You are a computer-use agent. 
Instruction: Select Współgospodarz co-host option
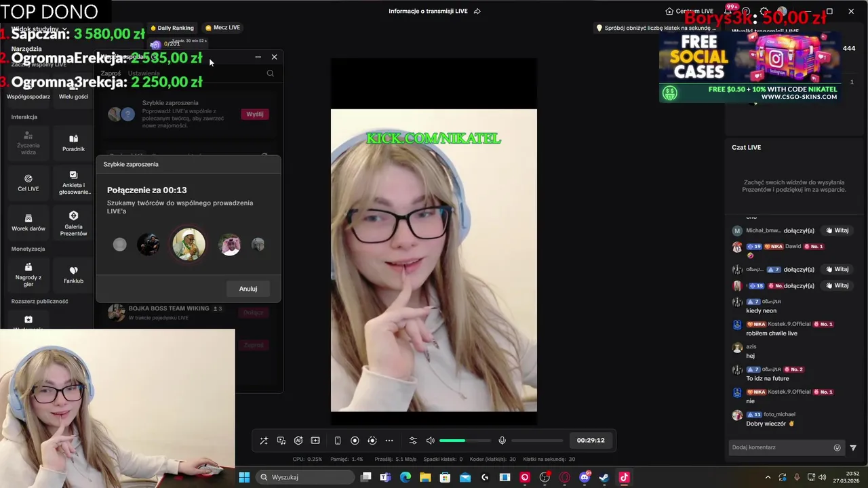point(28,96)
